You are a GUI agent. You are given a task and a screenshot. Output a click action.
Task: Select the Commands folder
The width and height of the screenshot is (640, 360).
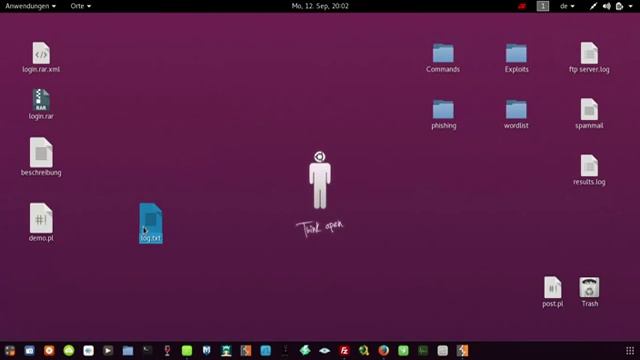[443, 53]
